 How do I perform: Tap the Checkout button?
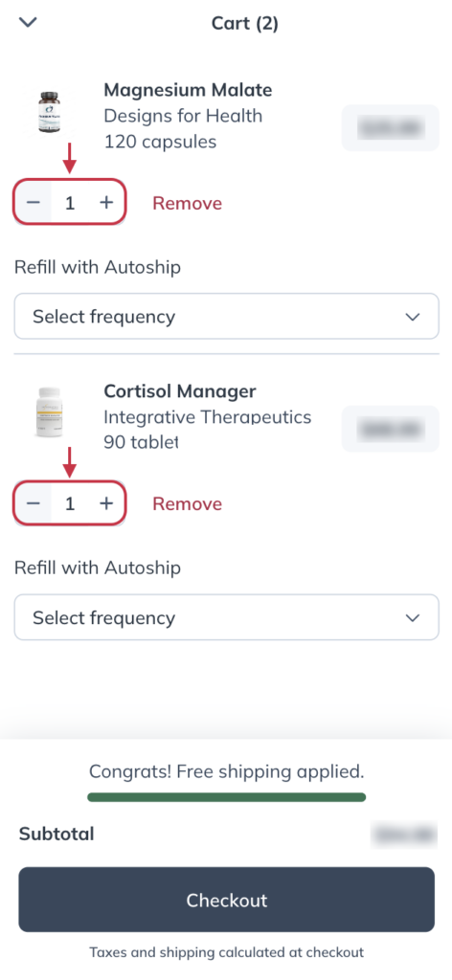226,900
